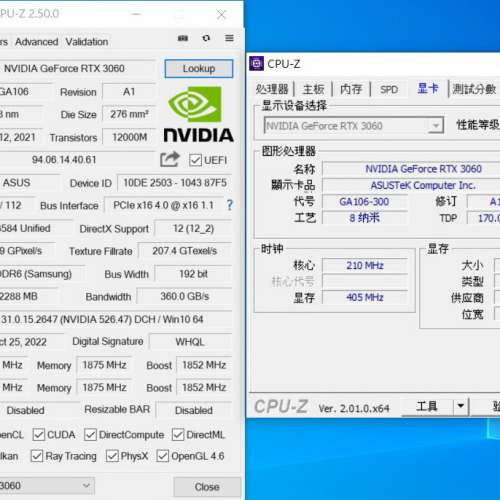Toggle the Ray Tracing checkbox
This screenshot has width=500, height=500.
click(x=37, y=456)
